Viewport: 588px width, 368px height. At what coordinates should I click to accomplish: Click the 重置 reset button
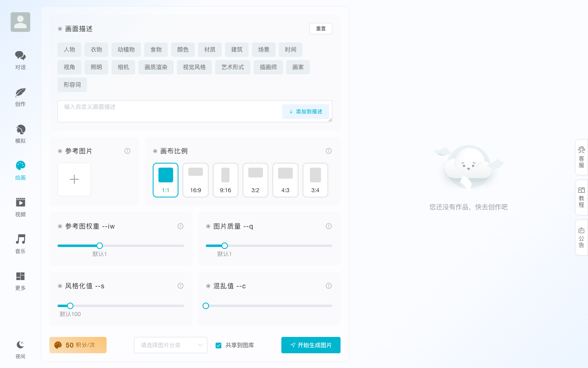[321, 29]
